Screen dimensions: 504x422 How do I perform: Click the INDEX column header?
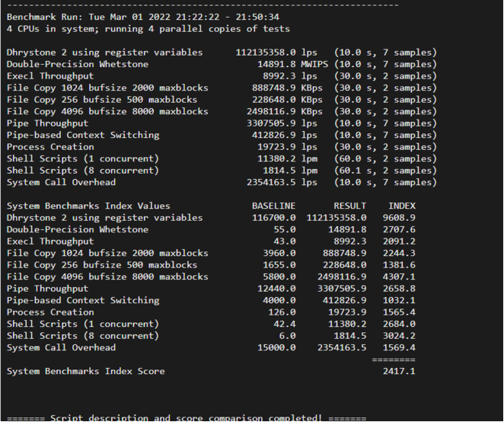tap(402, 206)
